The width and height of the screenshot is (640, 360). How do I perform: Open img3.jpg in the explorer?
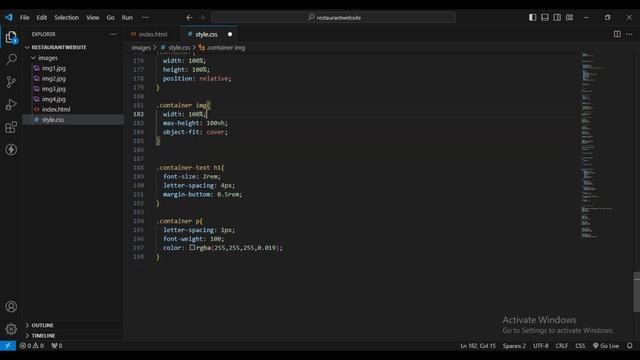pos(53,89)
